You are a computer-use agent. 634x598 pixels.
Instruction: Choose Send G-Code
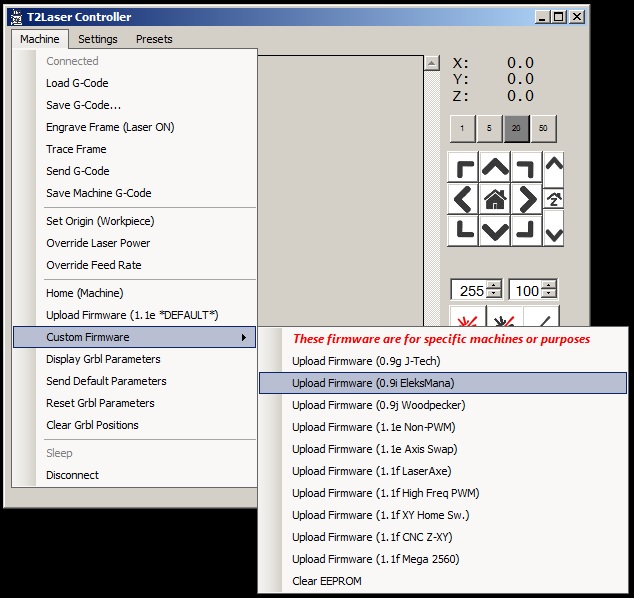point(134,171)
